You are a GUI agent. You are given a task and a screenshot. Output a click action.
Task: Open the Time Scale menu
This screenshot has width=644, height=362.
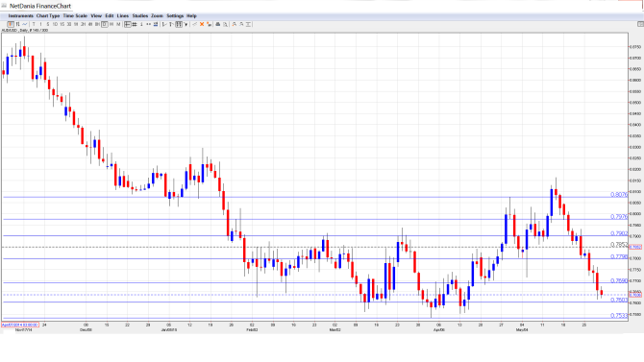(x=75, y=15)
